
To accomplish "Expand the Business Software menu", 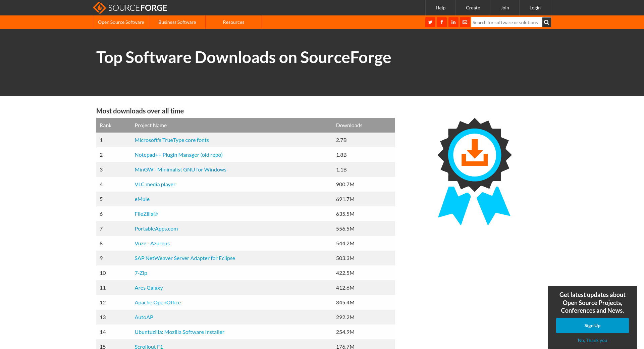I will pos(177,22).
